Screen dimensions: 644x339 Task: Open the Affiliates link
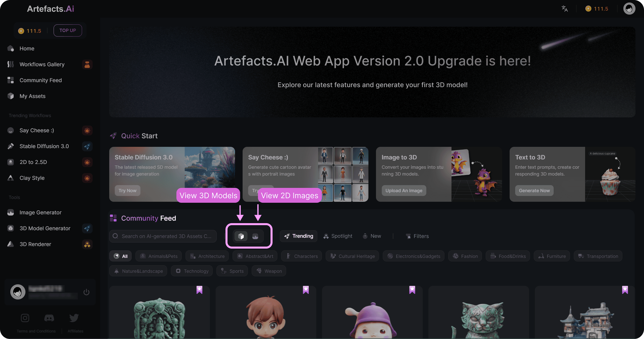[x=75, y=331]
